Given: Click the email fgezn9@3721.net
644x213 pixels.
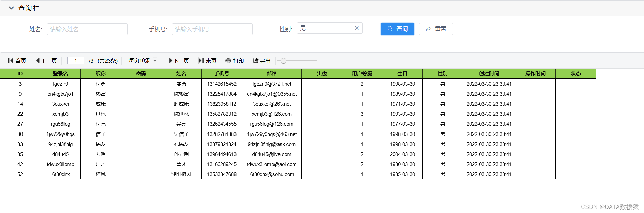Looking at the screenshot, I should (x=272, y=84).
